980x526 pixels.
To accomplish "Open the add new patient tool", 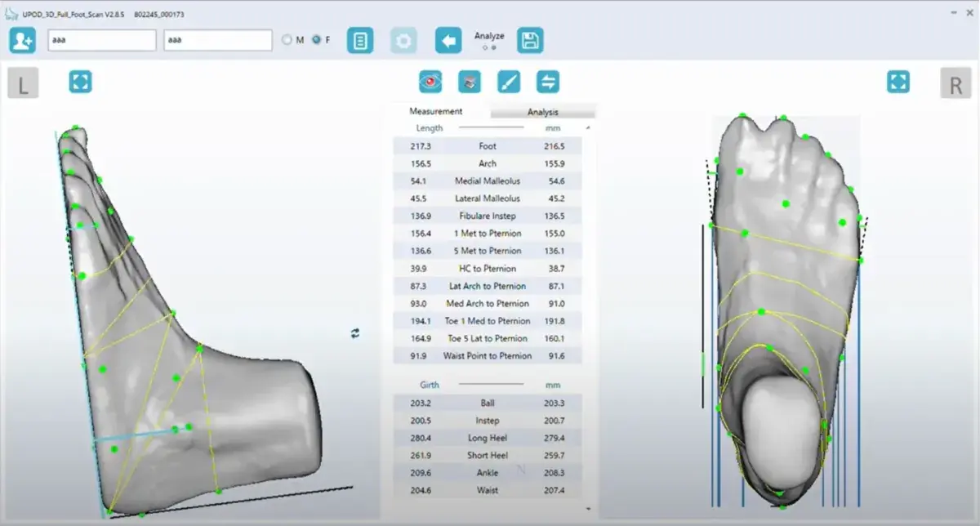I will [21, 39].
